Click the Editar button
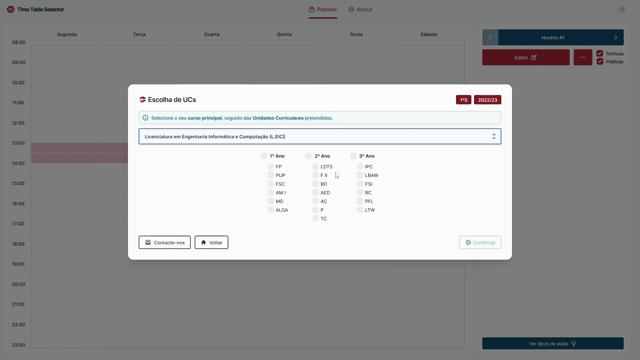 coord(526,57)
